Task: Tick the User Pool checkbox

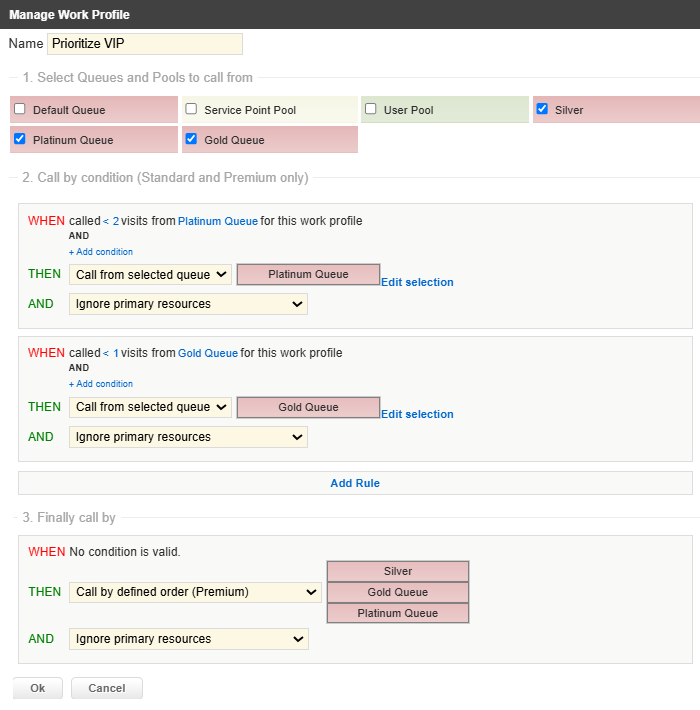Action: (x=370, y=109)
